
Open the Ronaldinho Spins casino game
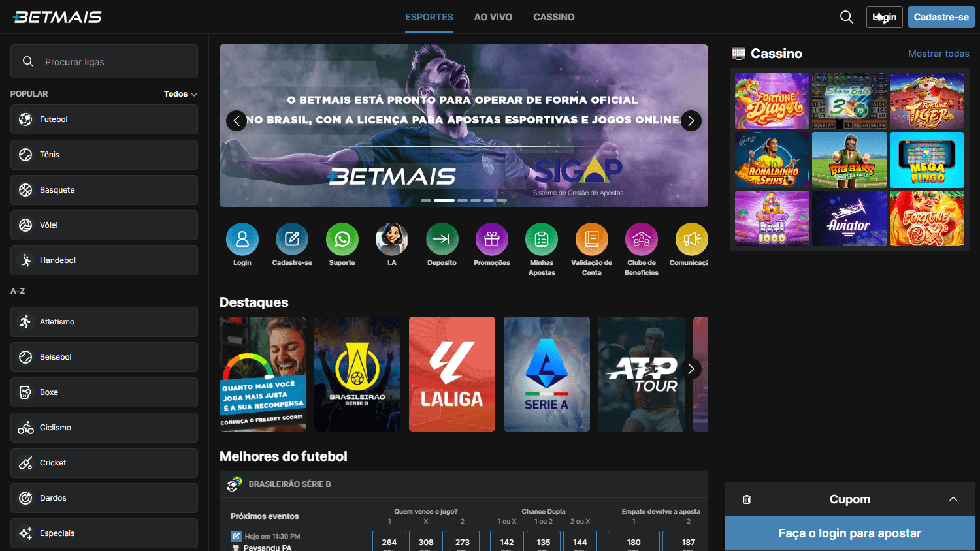click(772, 160)
